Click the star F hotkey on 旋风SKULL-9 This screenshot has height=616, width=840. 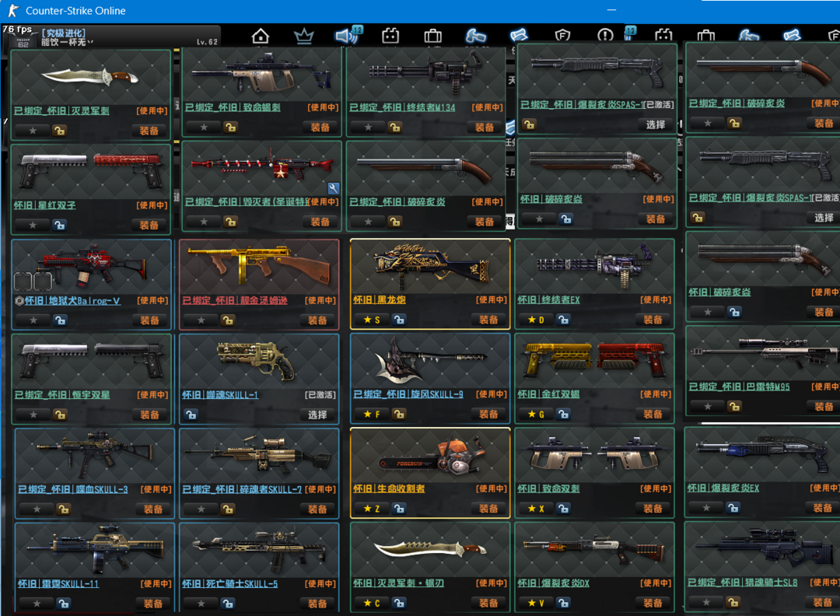(x=371, y=414)
